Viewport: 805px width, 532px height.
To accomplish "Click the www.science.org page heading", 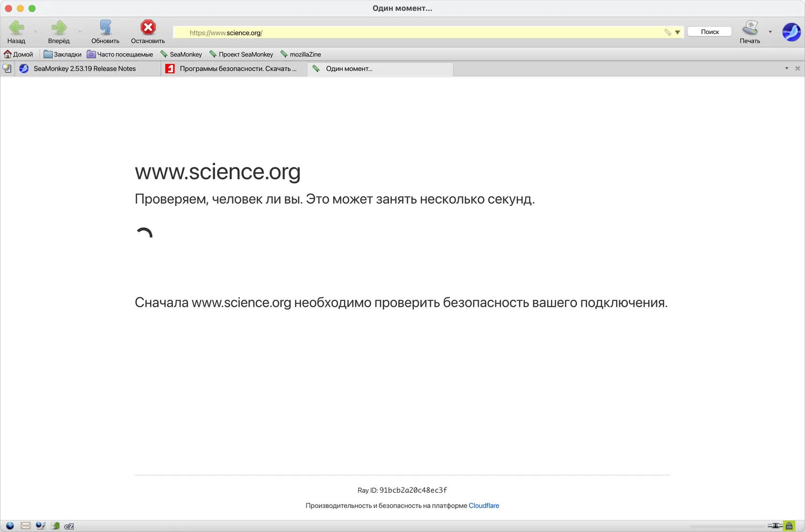I will point(218,172).
